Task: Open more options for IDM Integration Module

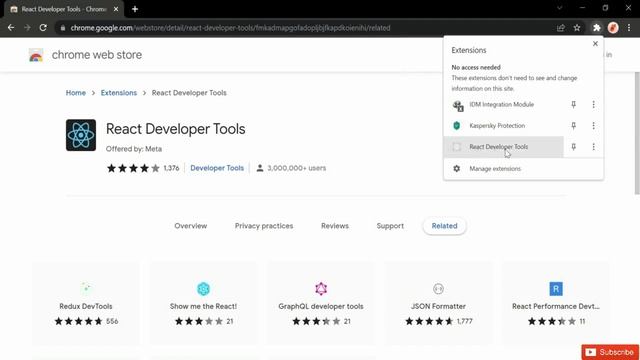Action: tap(593, 105)
